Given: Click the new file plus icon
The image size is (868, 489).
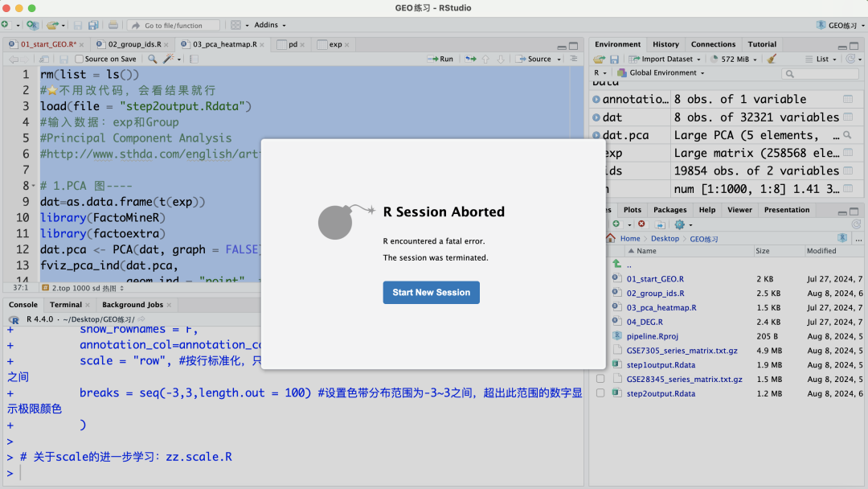Looking at the screenshot, I should [x=5, y=25].
